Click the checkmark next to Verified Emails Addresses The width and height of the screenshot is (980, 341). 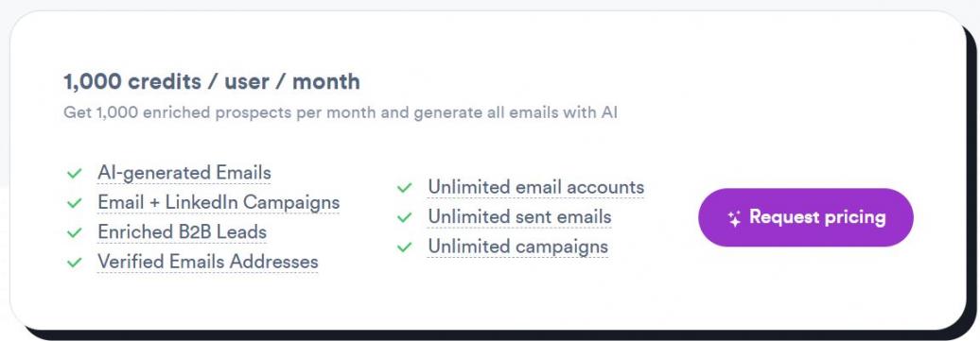75,263
